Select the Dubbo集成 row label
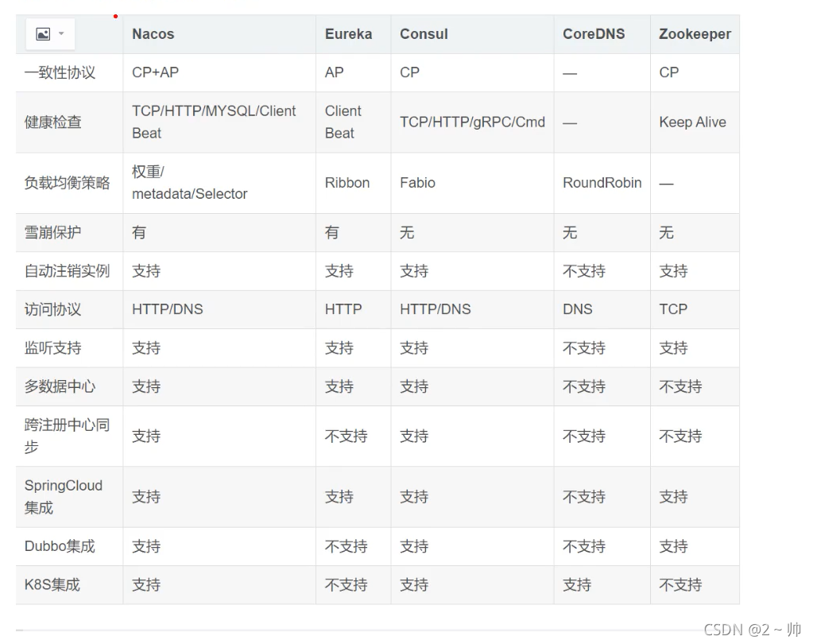The image size is (813, 644). (x=60, y=546)
